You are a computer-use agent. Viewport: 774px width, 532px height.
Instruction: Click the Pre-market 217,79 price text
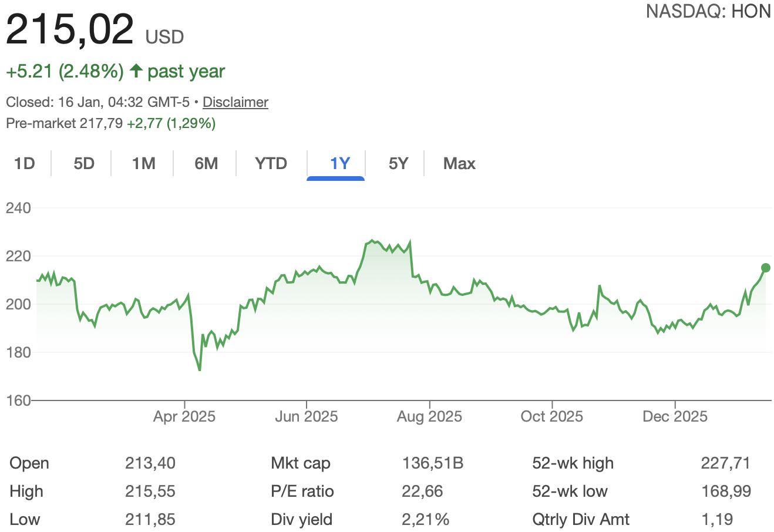pos(64,123)
